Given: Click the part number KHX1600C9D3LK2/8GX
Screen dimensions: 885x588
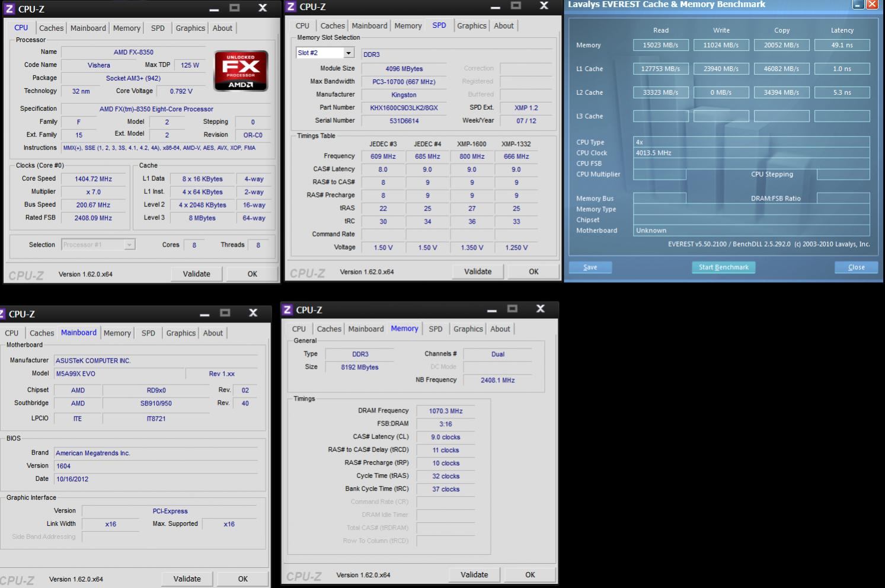Looking at the screenshot, I should 404,108.
